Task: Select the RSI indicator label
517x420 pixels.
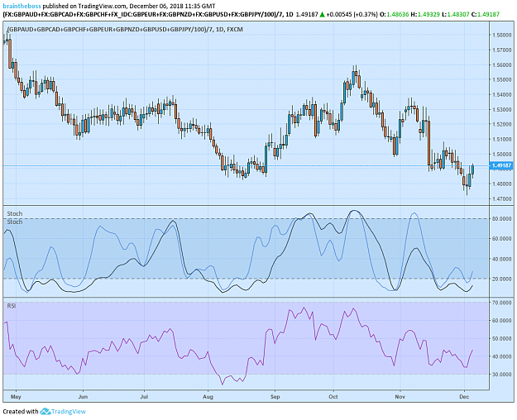Action: tap(12, 306)
